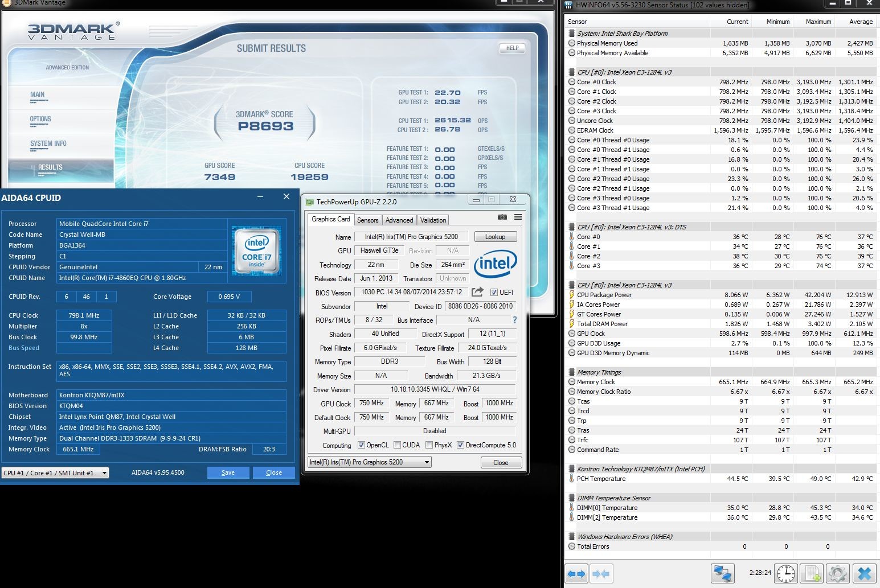Click the DIMM Temperature Sensor group icon
This screenshot has height=588, width=880.
pos(572,498)
